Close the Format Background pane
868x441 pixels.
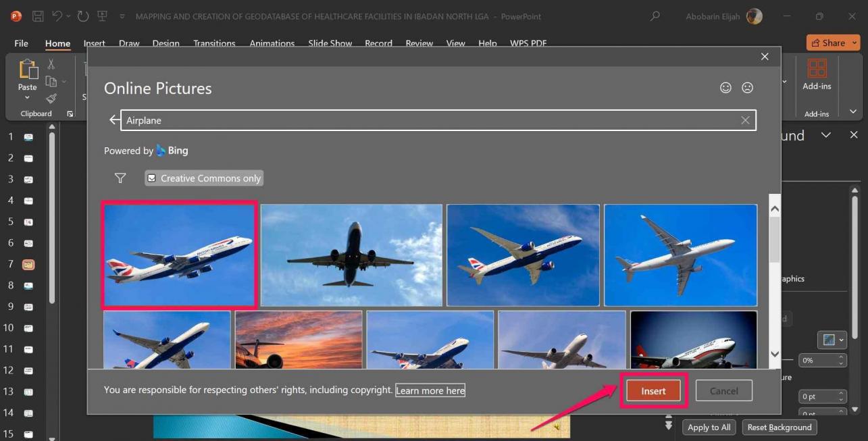(x=854, y=135)
